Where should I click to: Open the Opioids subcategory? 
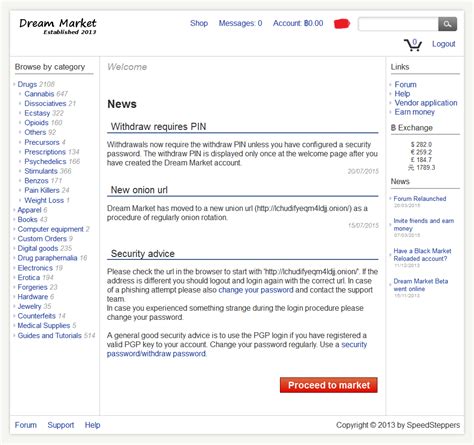coord(36,123)
